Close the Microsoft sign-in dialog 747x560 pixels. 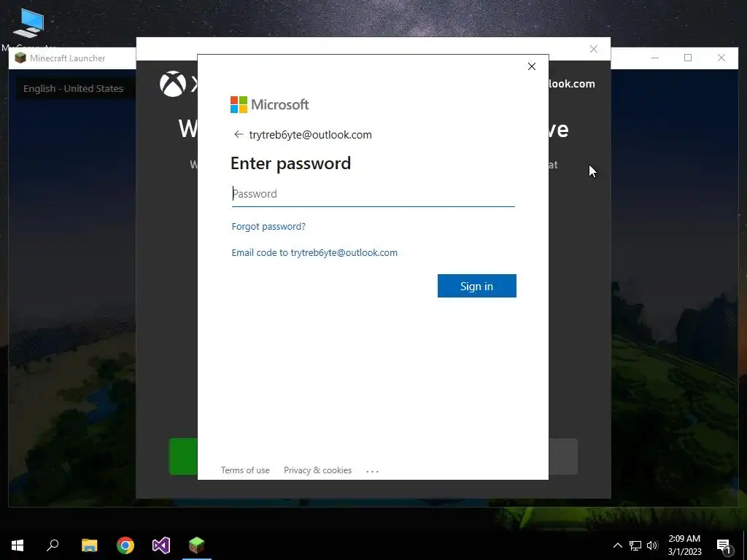pos(532,66)
